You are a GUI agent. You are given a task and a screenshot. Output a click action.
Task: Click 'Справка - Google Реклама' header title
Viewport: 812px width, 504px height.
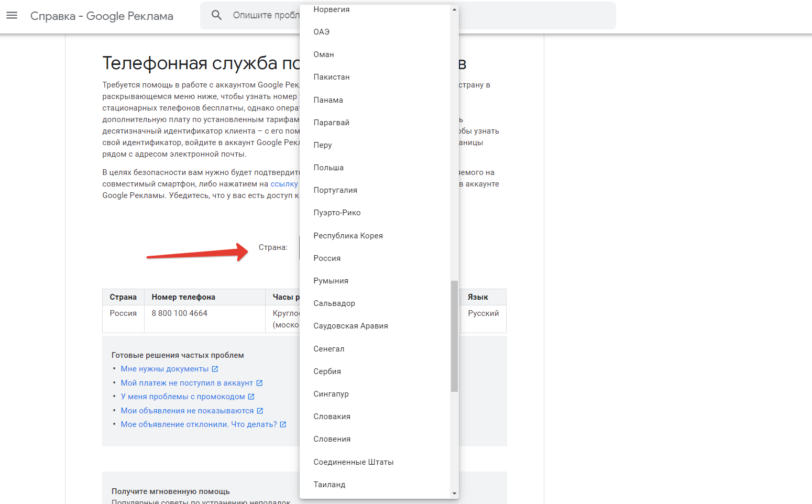coord(102,16)
